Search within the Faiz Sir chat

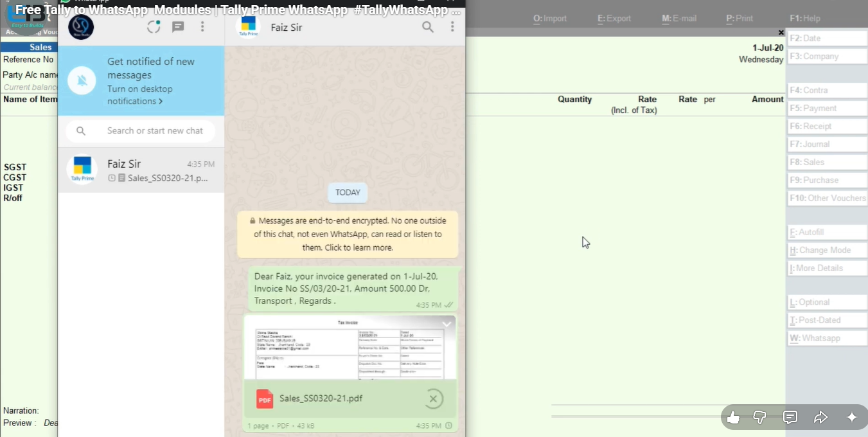pyautogui.click(x=427, y=27)
